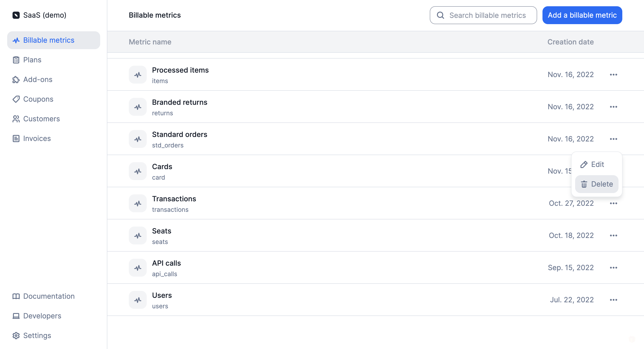Open the Coupons tag icon
Screen dimensions: 644x349
pos(16,99)
